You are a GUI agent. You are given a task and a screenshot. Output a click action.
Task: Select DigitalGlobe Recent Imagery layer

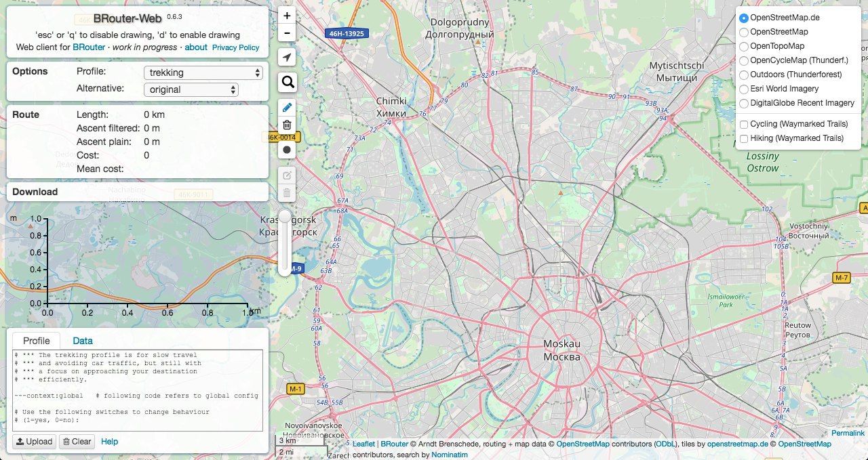coord(744,103)
